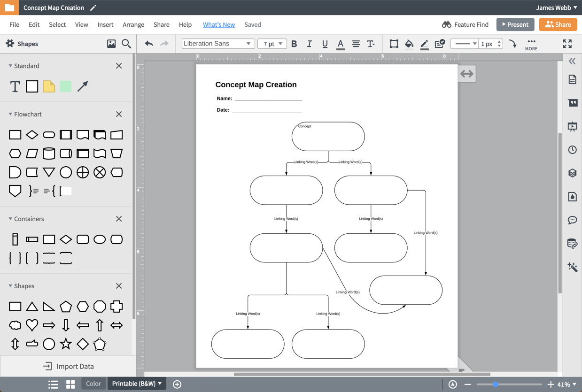
Task: Close the Containers shape library
Action: [x=119, y=219]
